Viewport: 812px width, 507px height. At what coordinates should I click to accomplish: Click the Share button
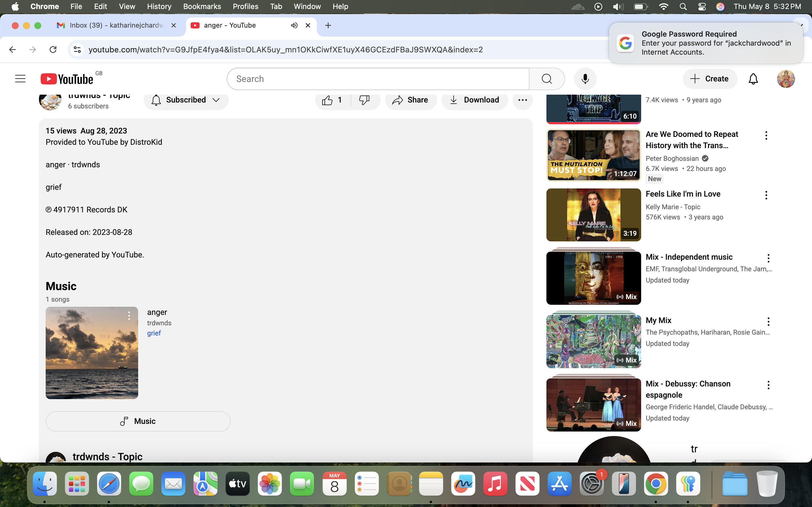point(410,100)
